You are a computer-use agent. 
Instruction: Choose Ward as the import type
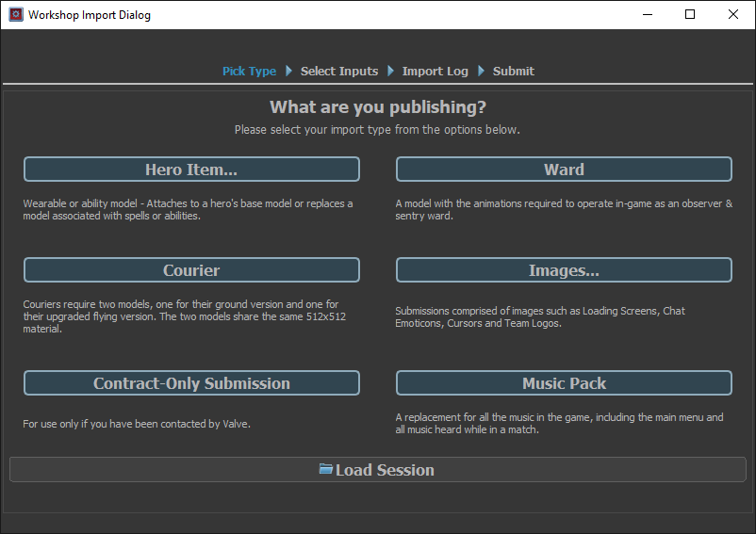click(x=564, y=170)
